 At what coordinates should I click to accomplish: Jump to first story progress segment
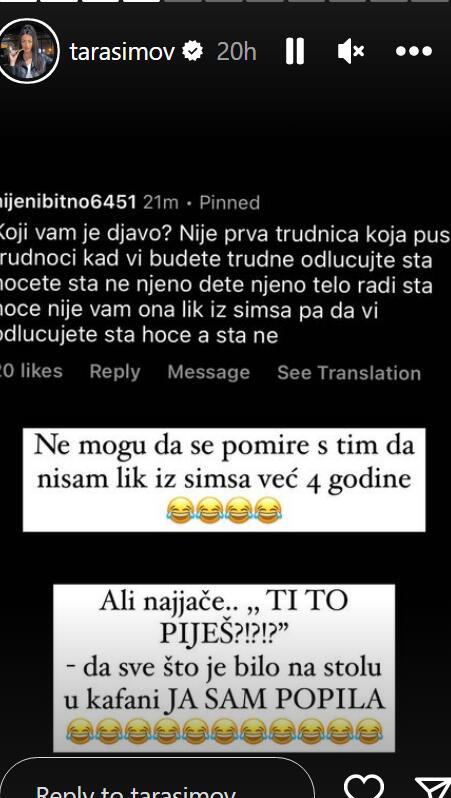point(18,1)
